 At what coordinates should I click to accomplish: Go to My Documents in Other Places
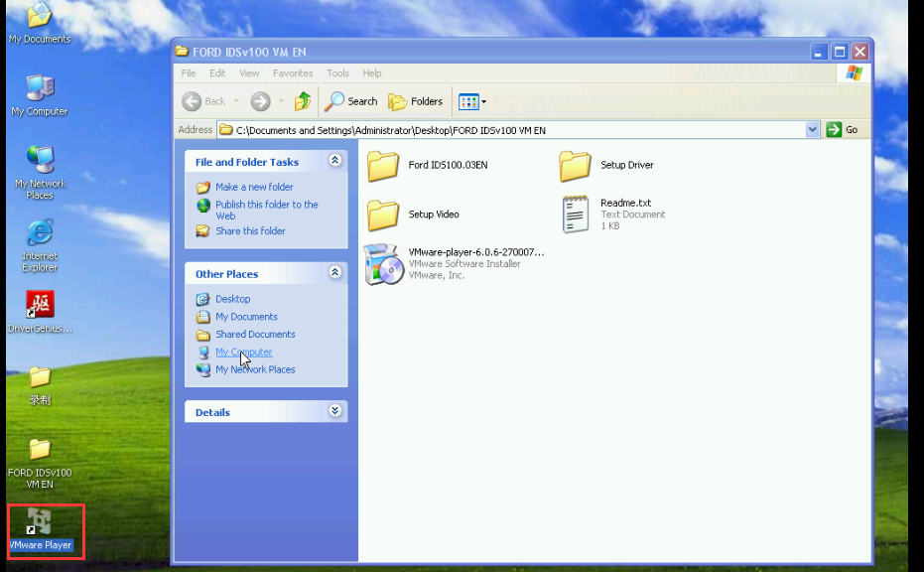coord(246,317)
